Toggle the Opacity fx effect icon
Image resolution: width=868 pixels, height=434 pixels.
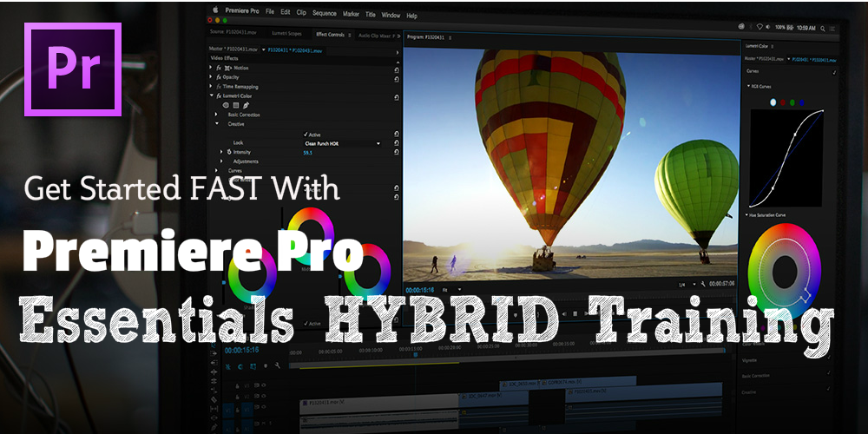point(219,77)
